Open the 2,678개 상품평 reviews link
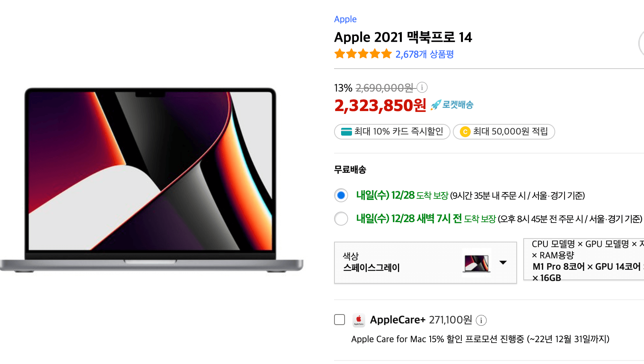This screenshot has height=364, width=644. pos(424,54)
